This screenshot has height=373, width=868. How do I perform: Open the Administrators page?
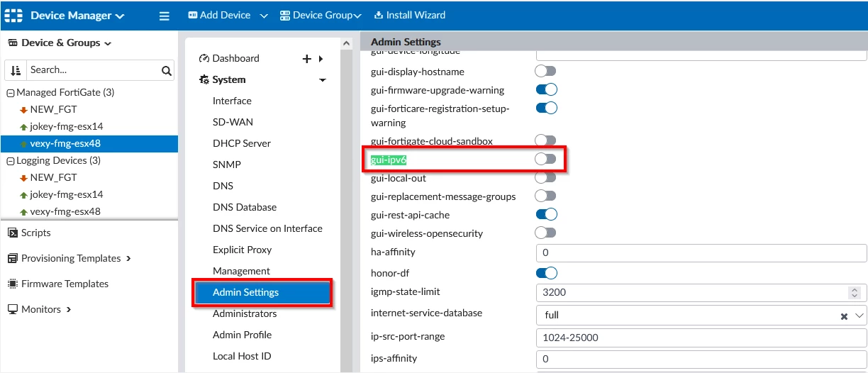(245, 313)
